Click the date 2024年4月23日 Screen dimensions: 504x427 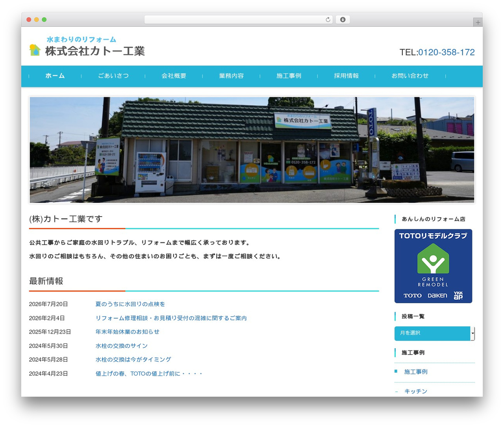tap(48, 373)
